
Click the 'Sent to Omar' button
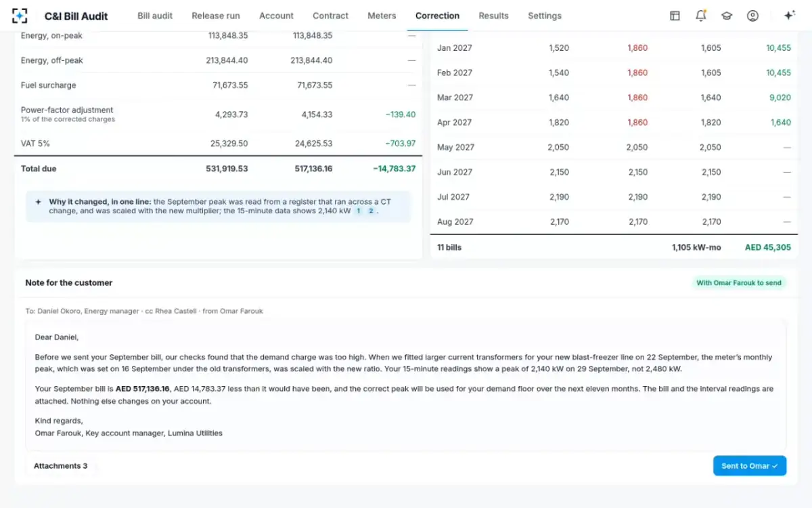coord(750,466)
